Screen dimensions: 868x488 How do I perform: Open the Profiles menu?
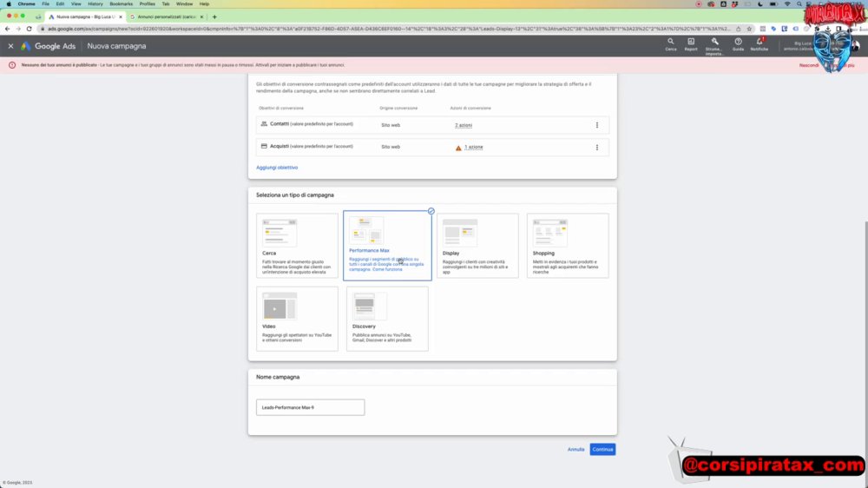[147, 3]
